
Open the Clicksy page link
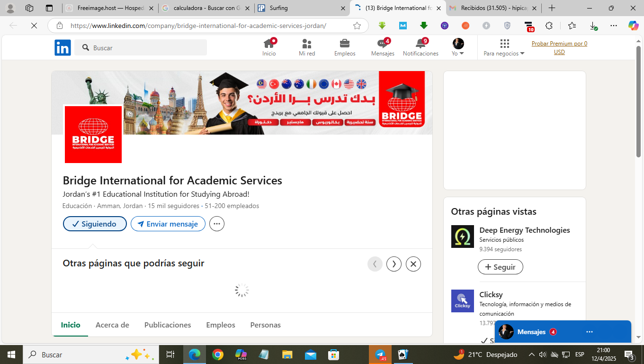pyautogui.click(x=491, y=295)
